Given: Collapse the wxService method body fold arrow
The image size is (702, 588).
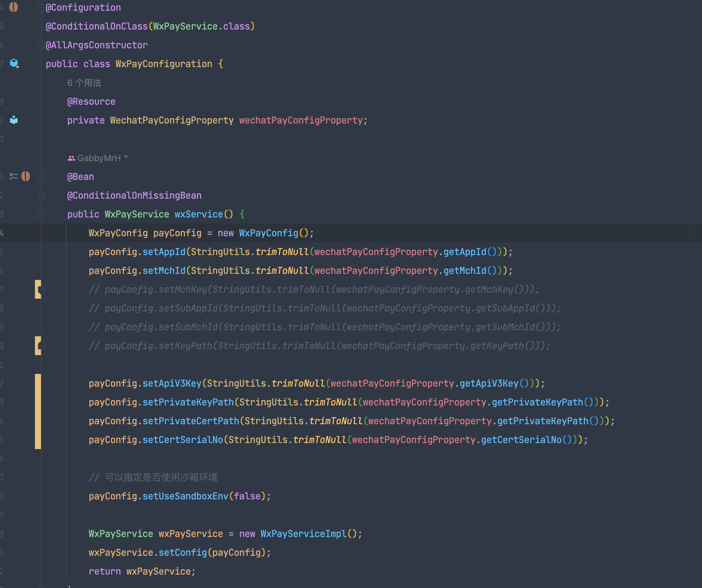Looking at the screenshot, I should pyautogui.click(x=41, y=214).
